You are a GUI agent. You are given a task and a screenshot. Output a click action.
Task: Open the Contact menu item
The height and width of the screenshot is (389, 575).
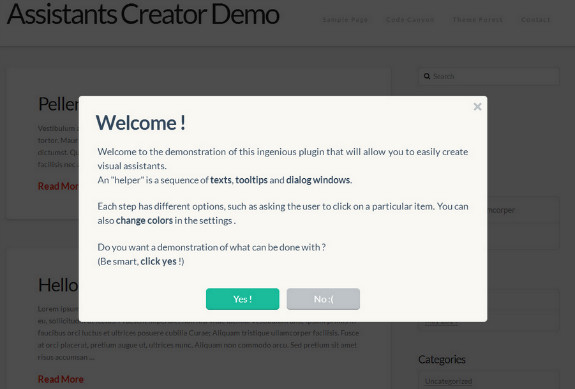[535, 20]
